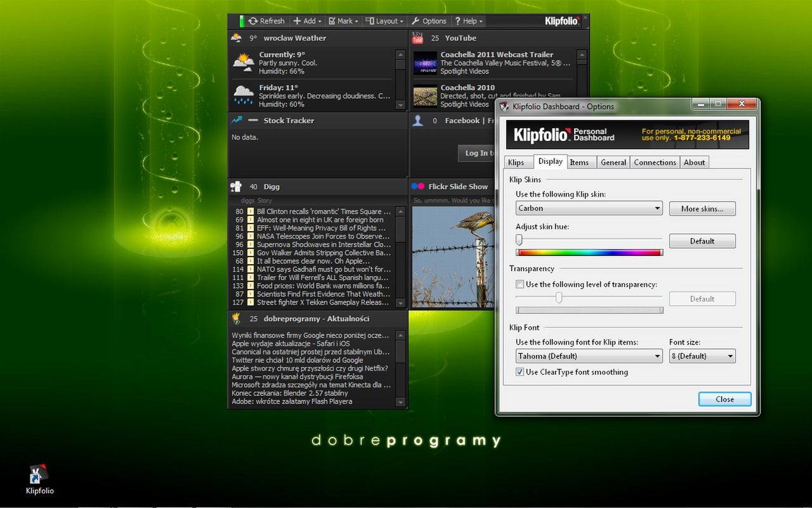Screen dimensions: 812x508
Task: Open Coachella 2011 Webcast Trailer thumbnail
Action: (x=425, y=63)
